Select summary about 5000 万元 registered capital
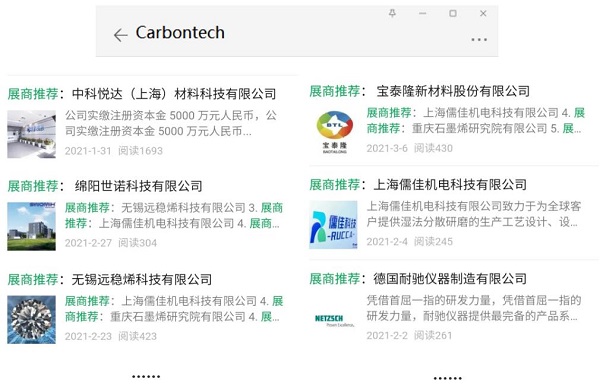This screenshot has width=600, height=392. coord(171,123)
